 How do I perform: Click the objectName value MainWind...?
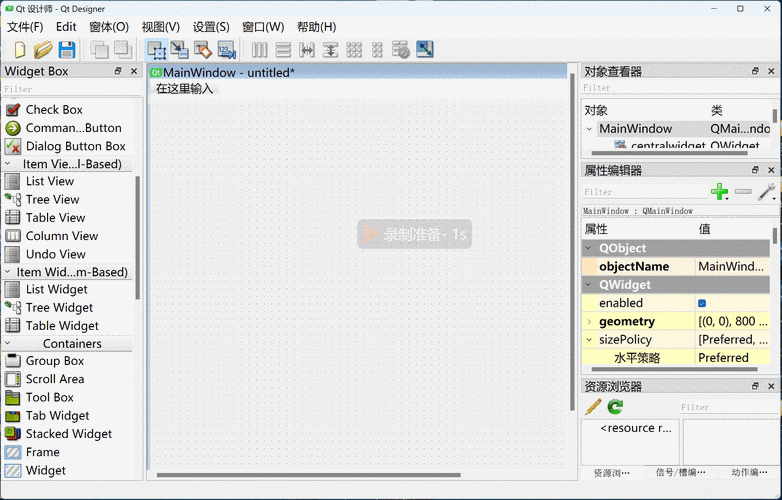pyautogui.click(x=731, y=266)
